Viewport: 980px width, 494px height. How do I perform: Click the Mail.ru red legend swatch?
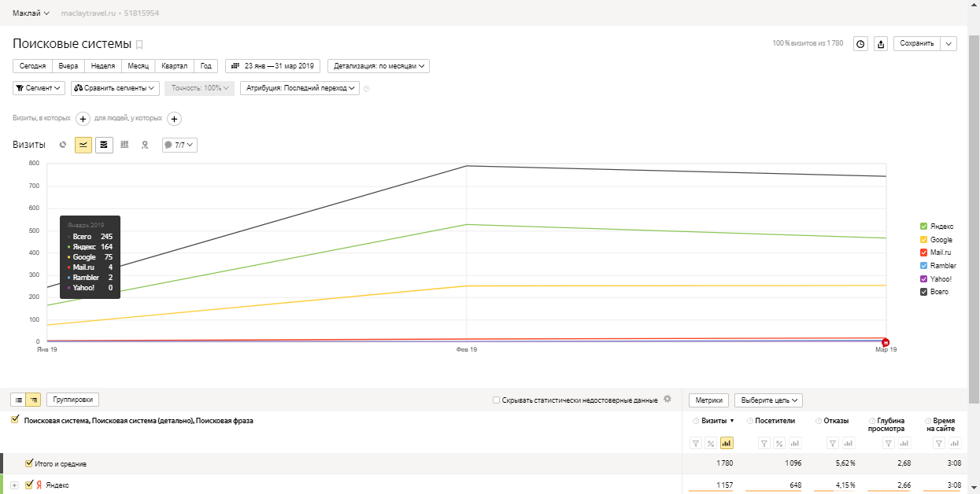(x=924, y=253)
